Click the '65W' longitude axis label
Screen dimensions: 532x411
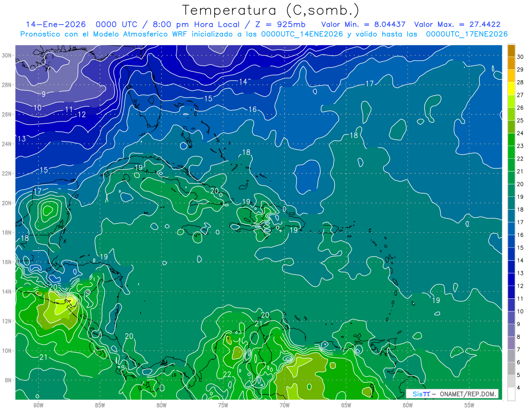click(x=346, y=405)
